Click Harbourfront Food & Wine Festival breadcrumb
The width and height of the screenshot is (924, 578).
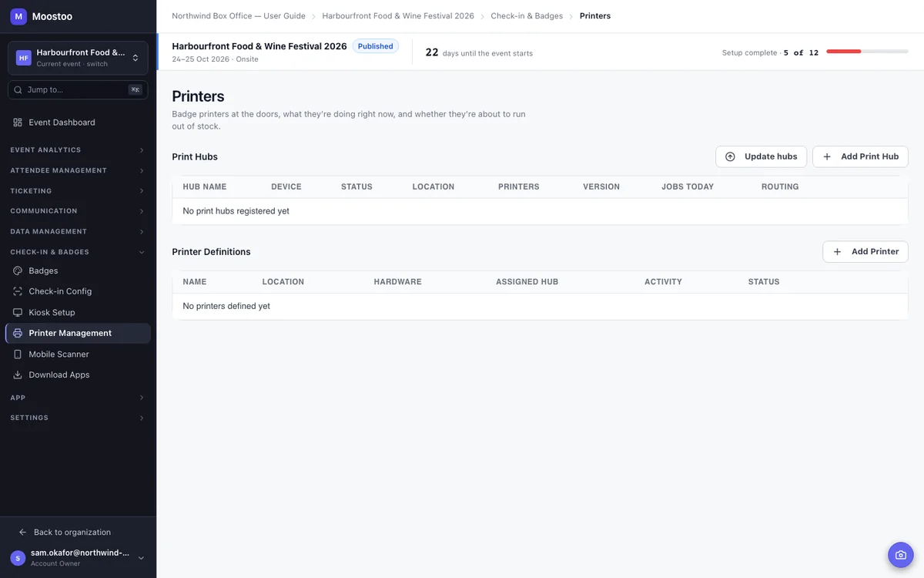click(398, 16)
